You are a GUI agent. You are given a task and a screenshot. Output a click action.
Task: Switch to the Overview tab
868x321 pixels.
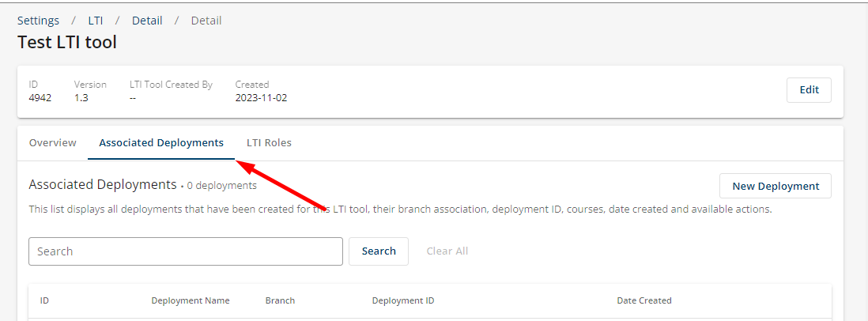[53, 143]
